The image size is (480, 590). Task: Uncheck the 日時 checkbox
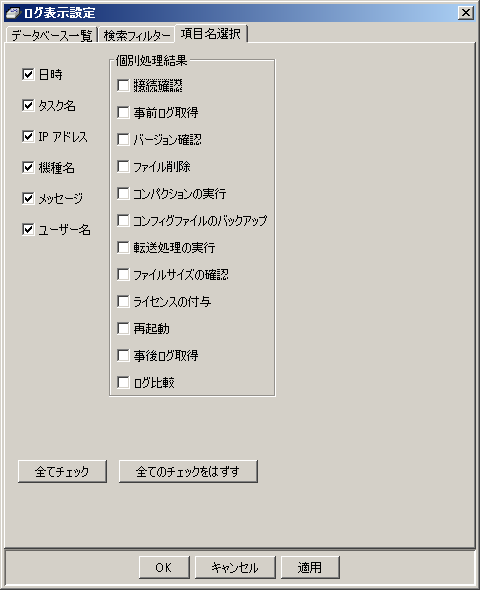click(x=28, y=75)
